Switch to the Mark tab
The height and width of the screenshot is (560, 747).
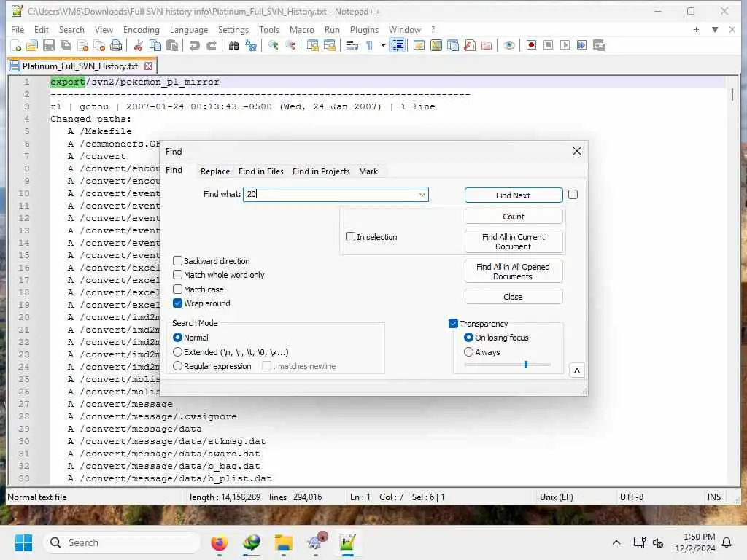pyautogui.click(x=368, y=171)
